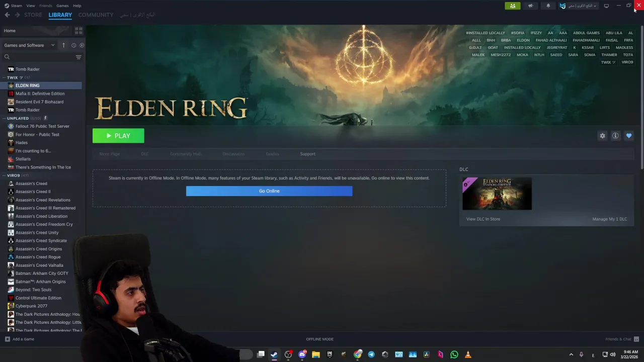The image size is (644, 362).
Task: Open Discord from the taskbar
Action: coord(302,354)
